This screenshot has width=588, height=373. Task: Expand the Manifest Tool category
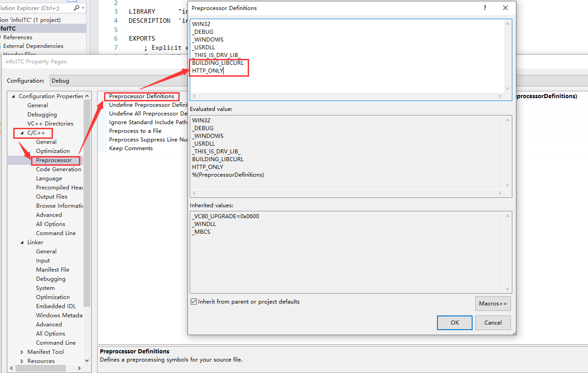(x=21, y=352)
